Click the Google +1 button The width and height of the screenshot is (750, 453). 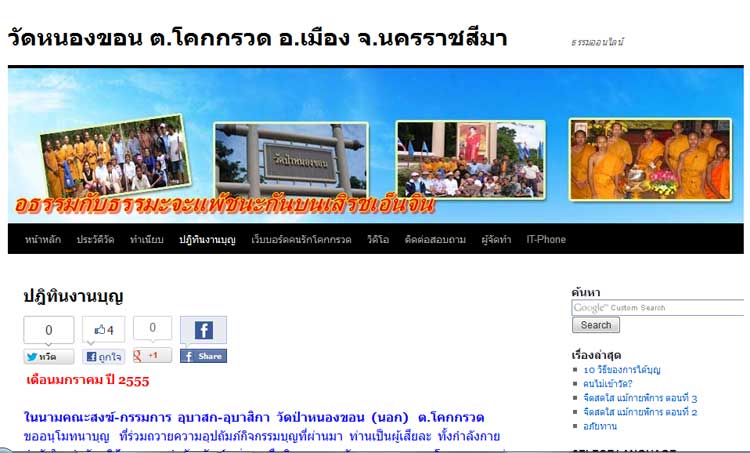click(152, 355)
